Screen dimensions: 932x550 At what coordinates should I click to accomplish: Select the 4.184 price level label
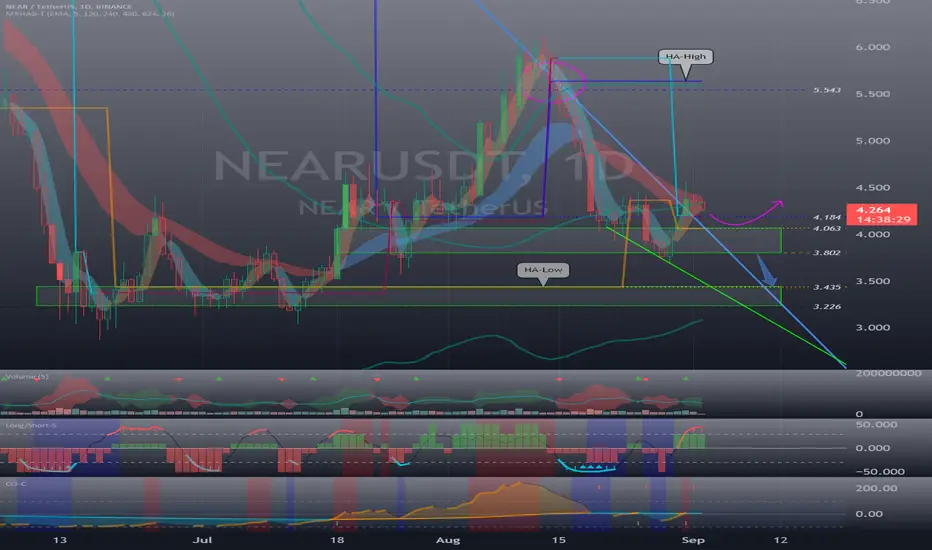(827, 218)
